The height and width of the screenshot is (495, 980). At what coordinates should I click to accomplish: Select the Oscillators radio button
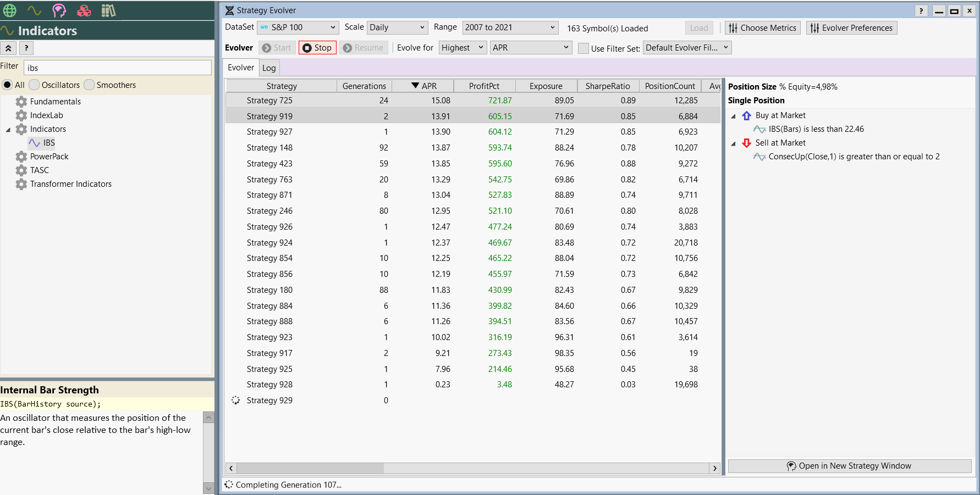coord(34,85)
